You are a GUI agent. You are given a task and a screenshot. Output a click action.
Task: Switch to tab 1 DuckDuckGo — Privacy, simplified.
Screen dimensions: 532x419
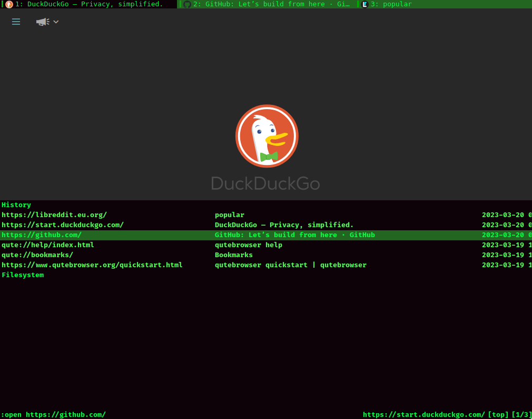89,4
